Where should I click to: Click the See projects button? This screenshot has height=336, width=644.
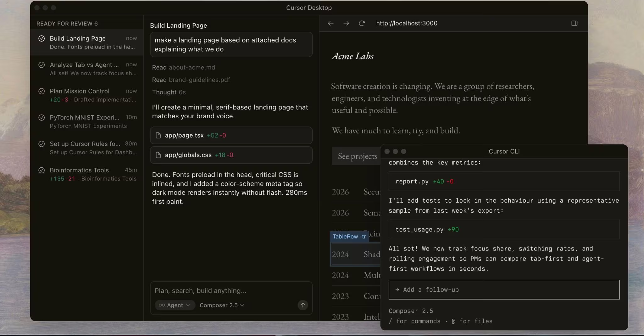tap(356, 156)
